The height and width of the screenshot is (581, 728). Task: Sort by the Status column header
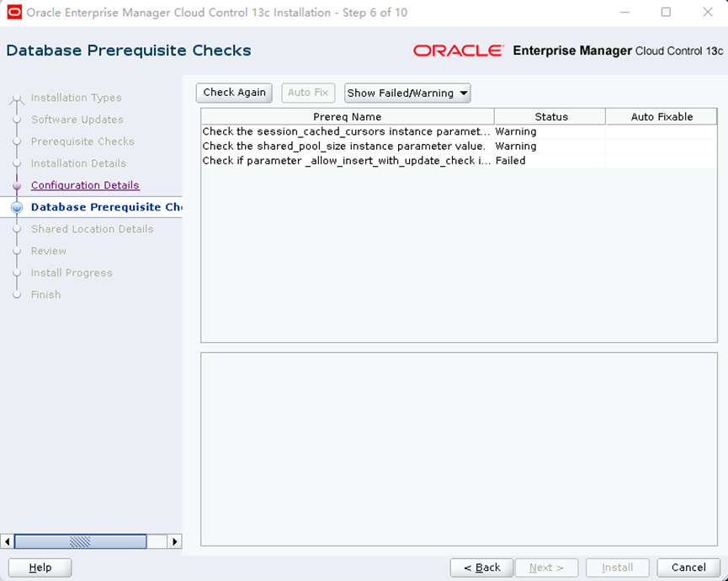[x=550, y=116]
